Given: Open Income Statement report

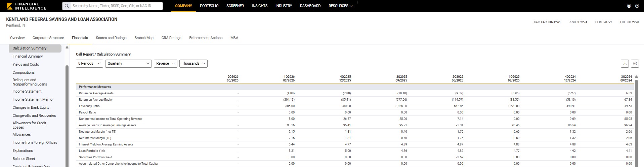Looking at the screenshot, I should click(27, 91).
